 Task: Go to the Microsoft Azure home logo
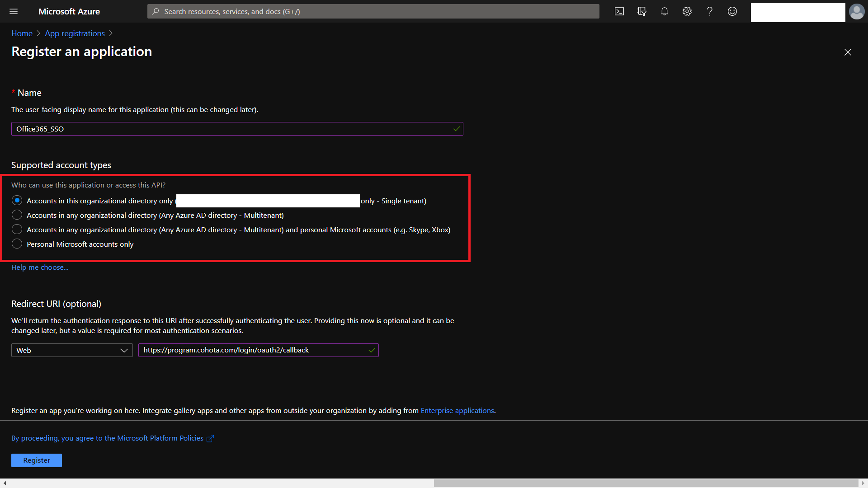69,11
